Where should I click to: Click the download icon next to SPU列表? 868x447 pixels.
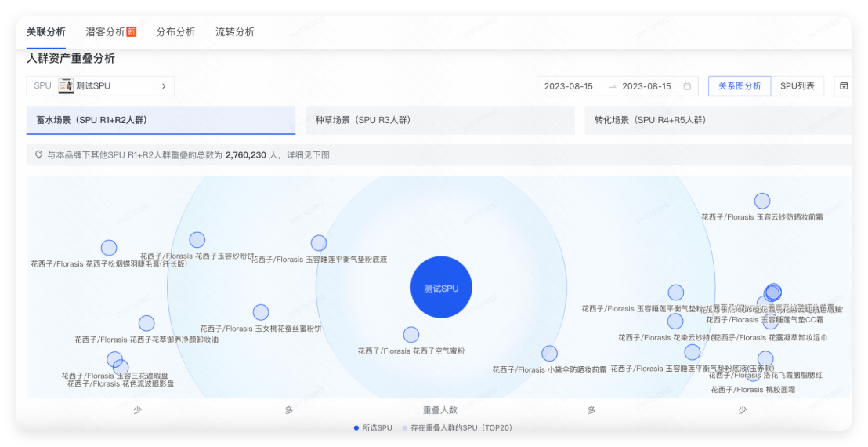(x=844, y=85)
